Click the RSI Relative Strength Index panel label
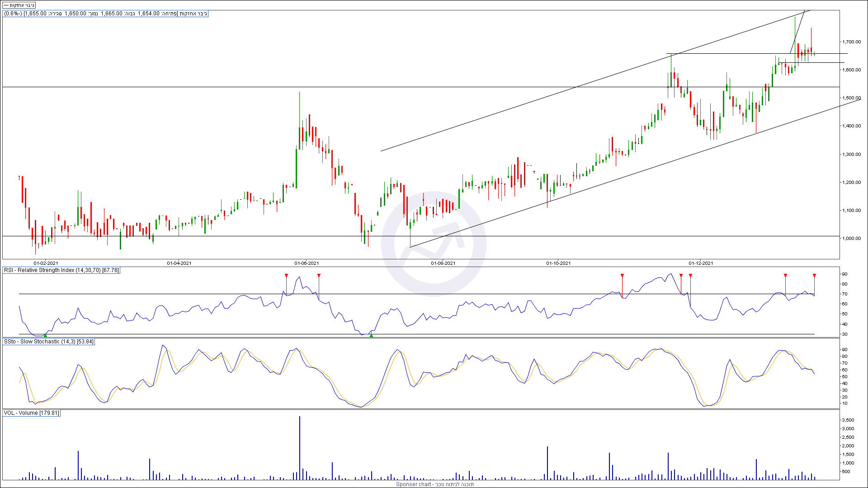The height and width of the screenshot is (488, 868). pos(61,270)
